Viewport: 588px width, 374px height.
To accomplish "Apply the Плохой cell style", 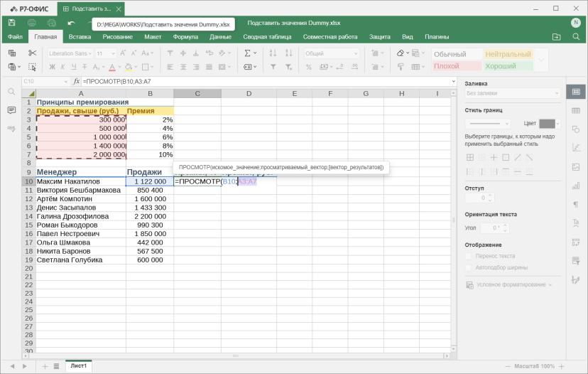I will (457, 66).
